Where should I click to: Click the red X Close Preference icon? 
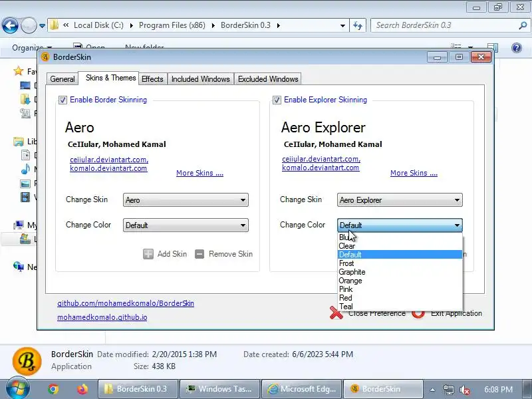(336, 313)
